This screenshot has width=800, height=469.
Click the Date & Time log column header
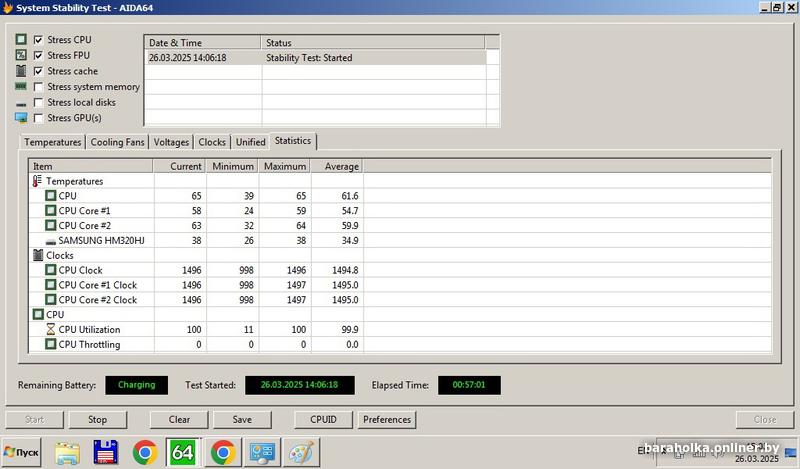(203, 43)
